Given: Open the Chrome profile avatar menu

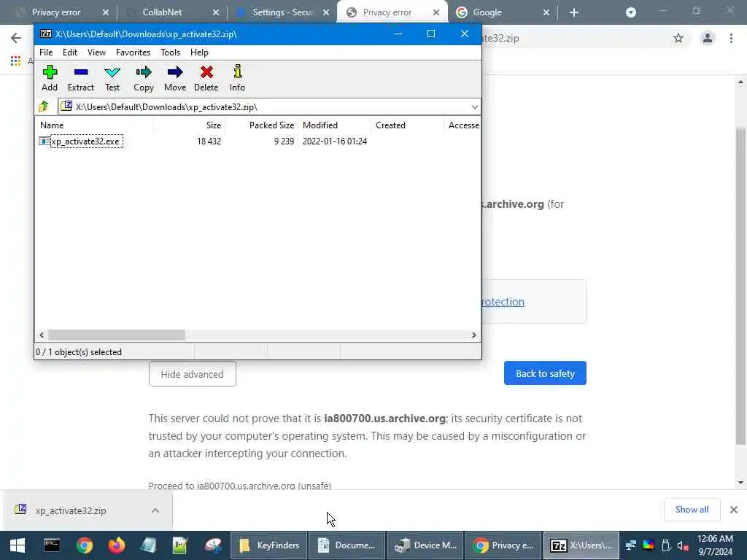Looking at the screenshot, I should [x=708, y=38].
